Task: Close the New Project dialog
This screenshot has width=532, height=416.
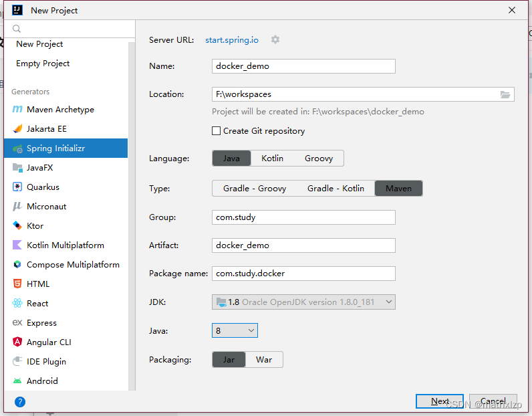Action: tap(512, 10)
